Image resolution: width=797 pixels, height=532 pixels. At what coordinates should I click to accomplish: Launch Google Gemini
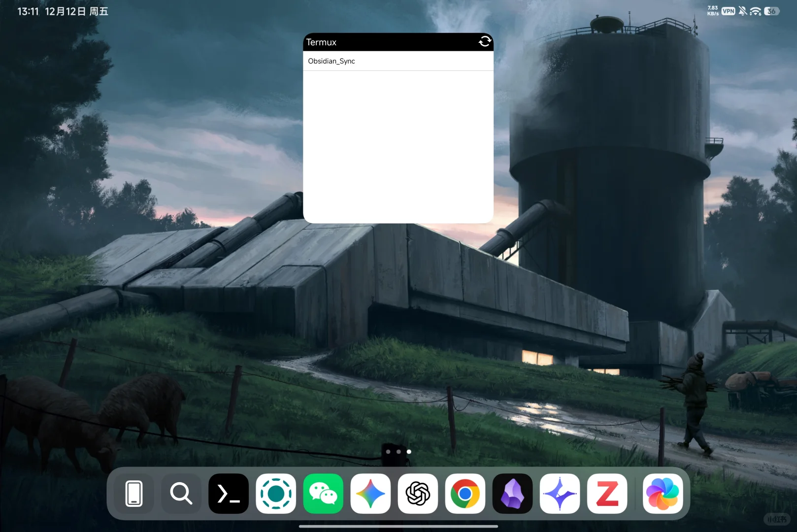(x=370, y=494)
